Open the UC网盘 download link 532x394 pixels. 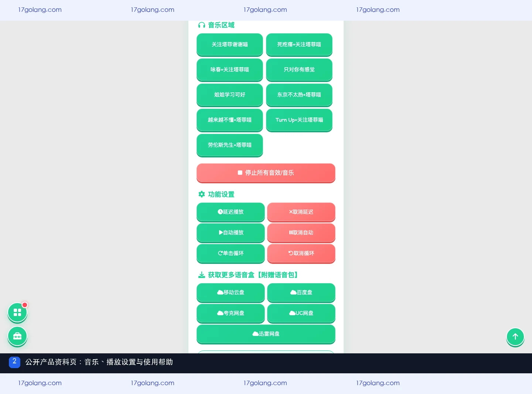[301, 313]
